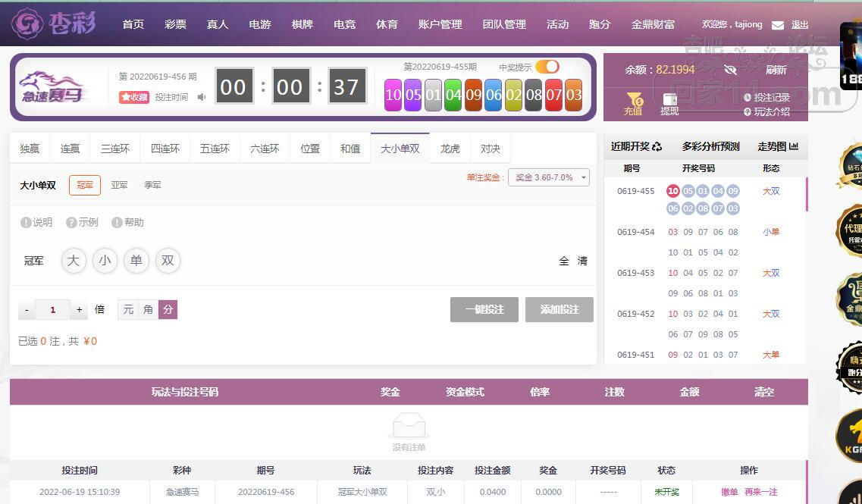Click the 帮助 help icon
The height and width of the screenshot is (504, 862).
pyautogui.click(x=117, y=223)
